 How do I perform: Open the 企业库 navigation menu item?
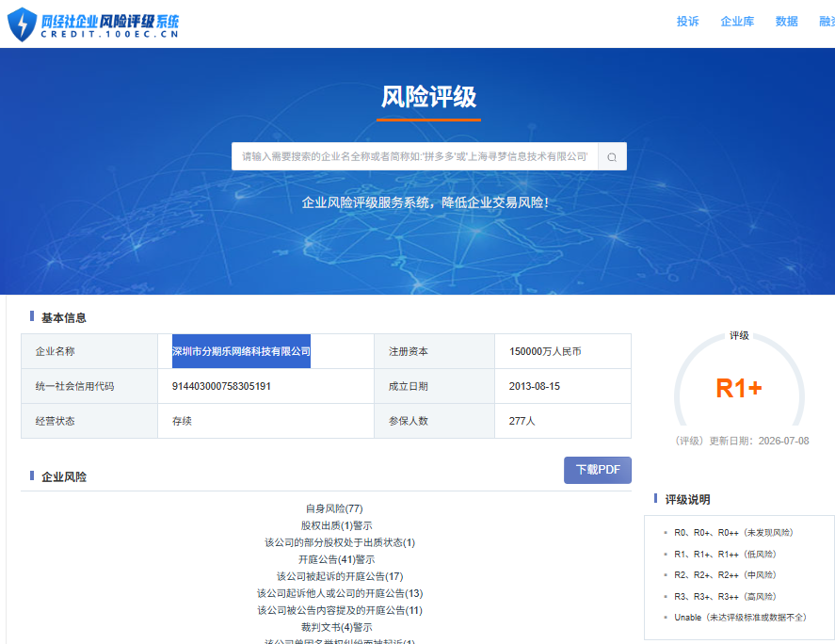737,22
